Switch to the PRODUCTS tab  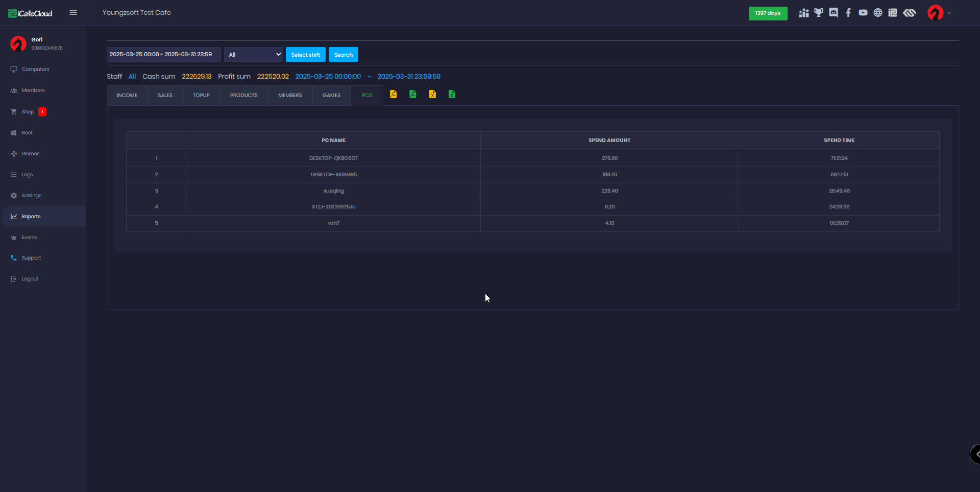tap(243, 96)
